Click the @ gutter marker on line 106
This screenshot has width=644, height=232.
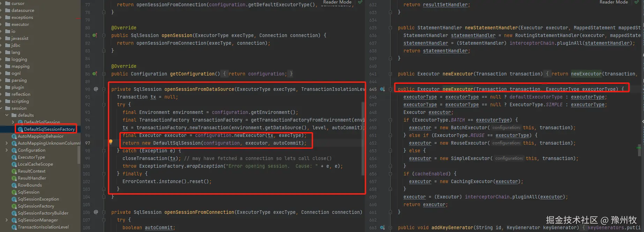(96, 212)
